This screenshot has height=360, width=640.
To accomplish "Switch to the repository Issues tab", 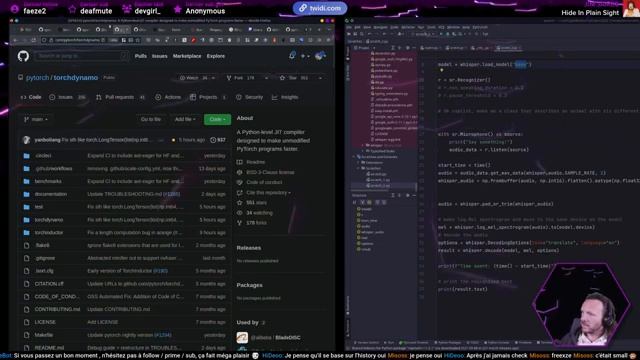I will tap(67, 97).
